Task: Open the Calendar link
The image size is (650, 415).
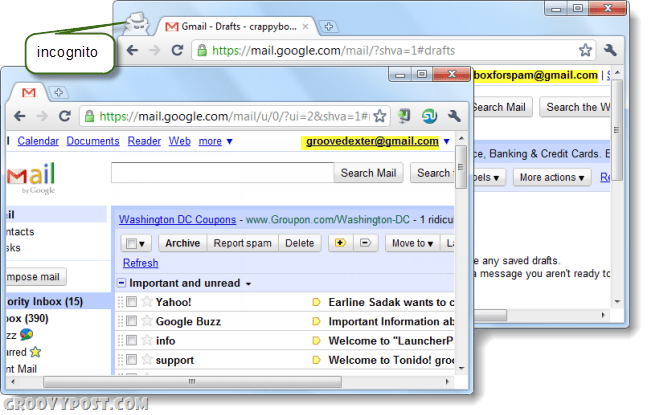Action: 38,141
